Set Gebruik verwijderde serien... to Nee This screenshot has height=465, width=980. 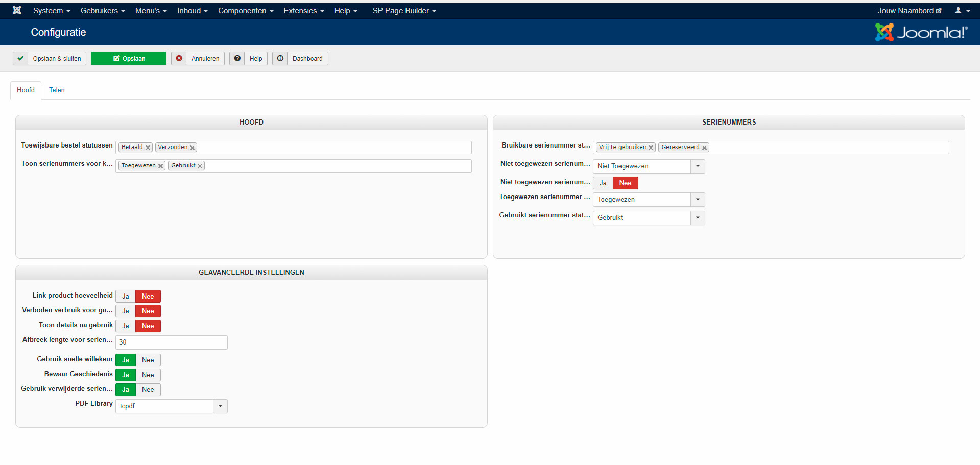pyautogui.click(x=148, y=389)
